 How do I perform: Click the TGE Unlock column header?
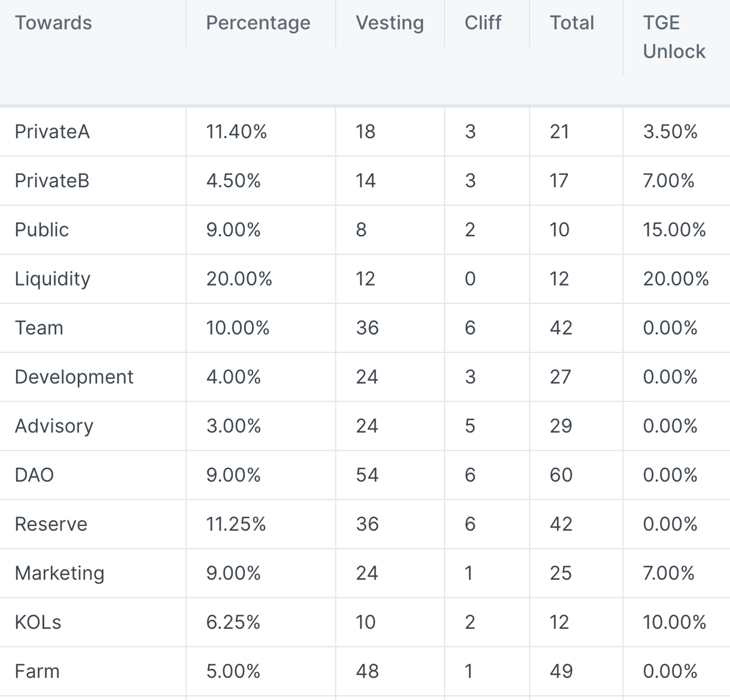click(674, 37)
